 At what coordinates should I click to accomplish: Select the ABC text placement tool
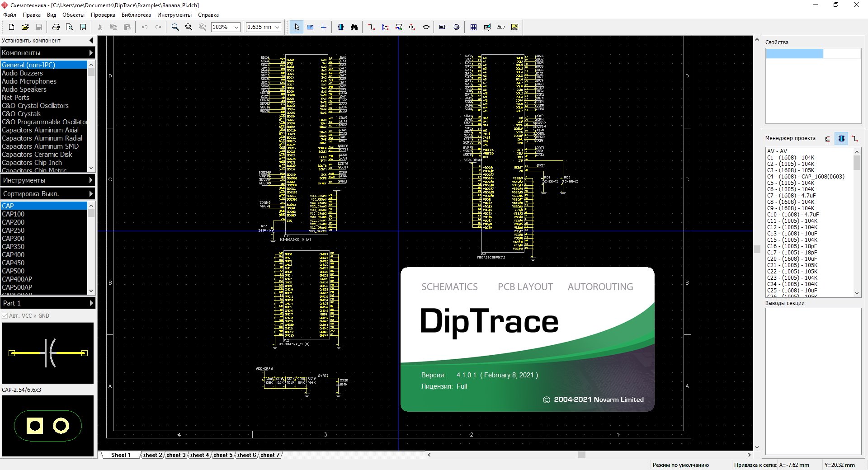501,27
